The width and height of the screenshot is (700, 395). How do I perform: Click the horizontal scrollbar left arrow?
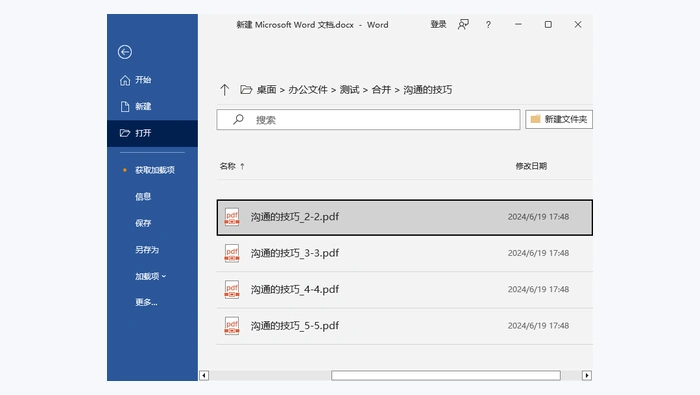click(204, 375)
